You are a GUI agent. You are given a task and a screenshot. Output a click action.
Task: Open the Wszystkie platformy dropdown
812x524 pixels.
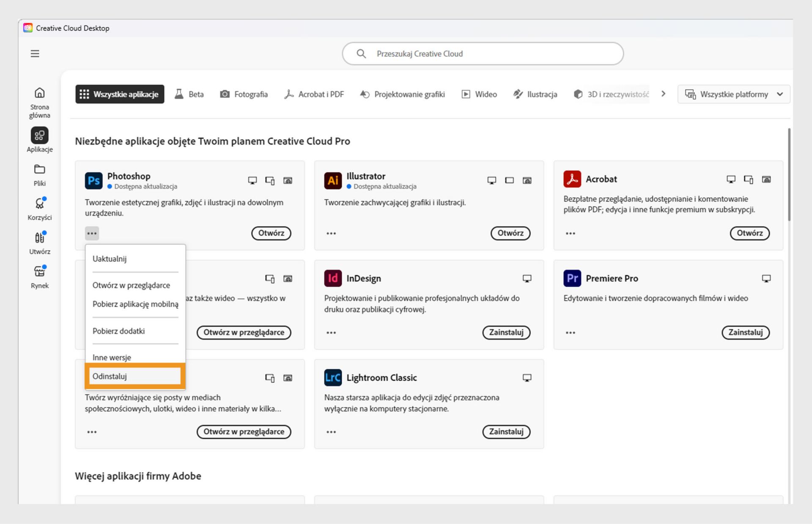point(734,94)
